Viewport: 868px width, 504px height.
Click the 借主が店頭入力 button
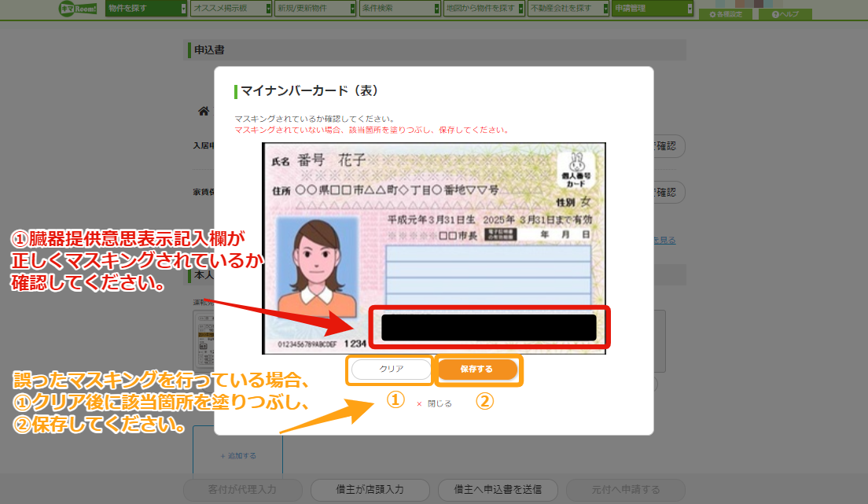pos(370,490)
